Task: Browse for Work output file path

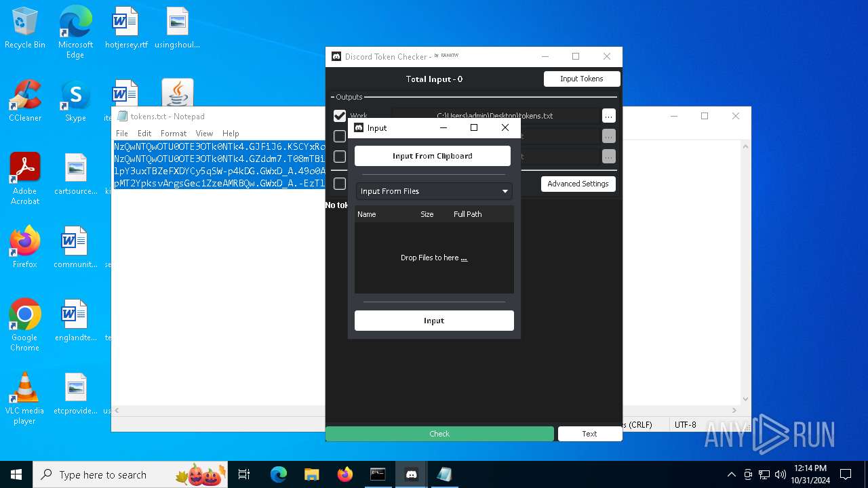Action: click(x=609, y=116)
